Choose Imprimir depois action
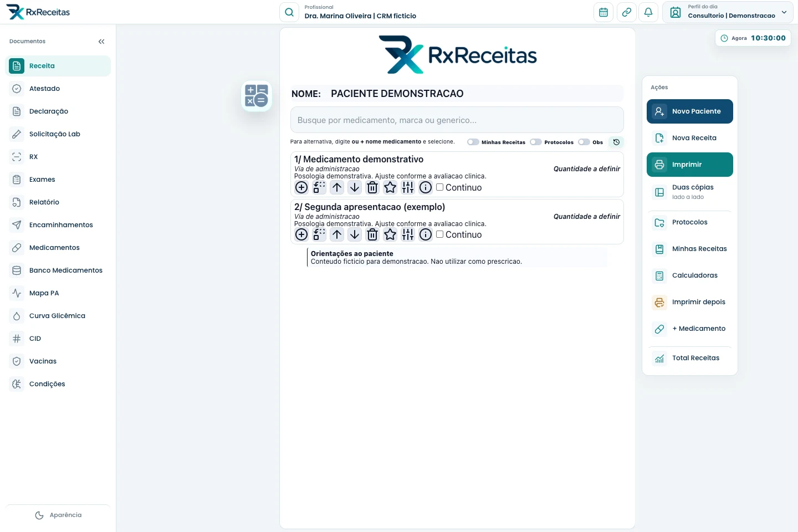Image resolution: width=798 pixels, height=532 pixels. click(x=689, y=302)
